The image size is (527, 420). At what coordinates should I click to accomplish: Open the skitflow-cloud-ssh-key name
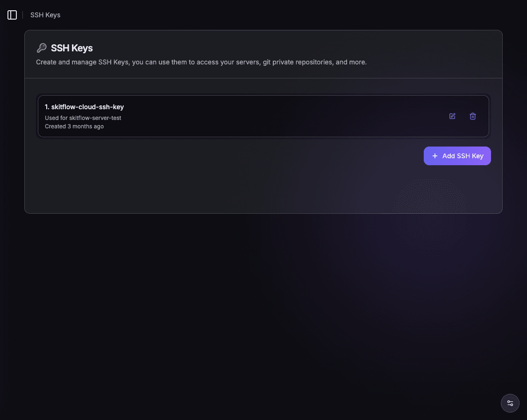87,107
